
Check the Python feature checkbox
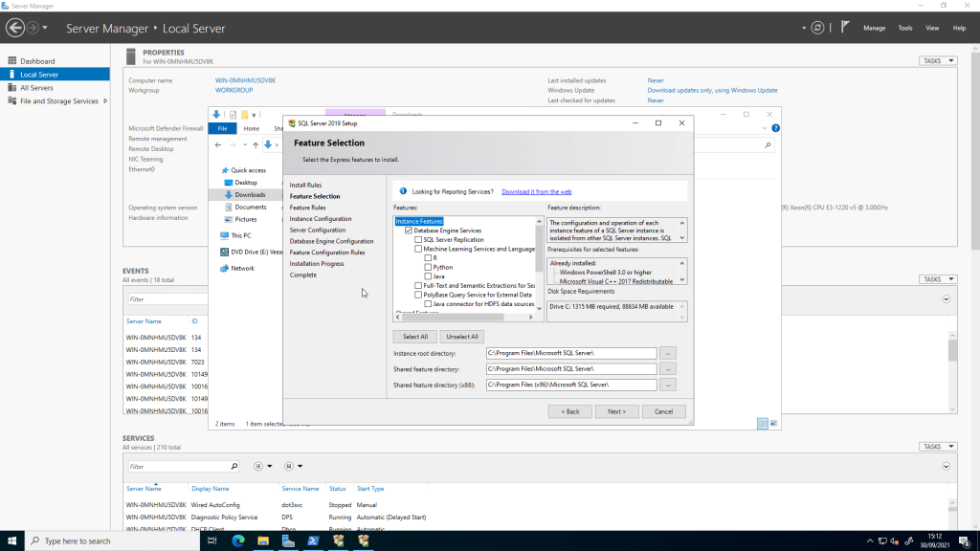428,267
